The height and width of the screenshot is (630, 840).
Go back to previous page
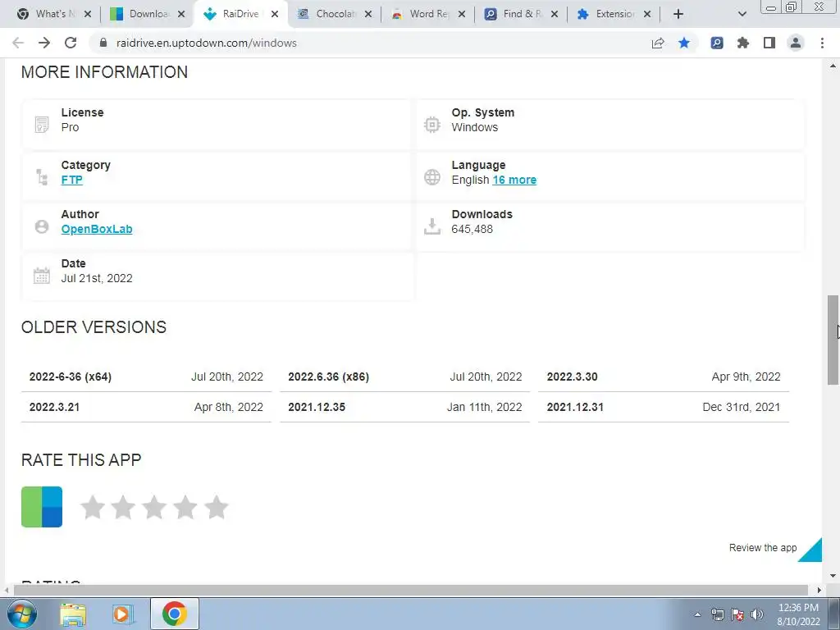(18, 43)
